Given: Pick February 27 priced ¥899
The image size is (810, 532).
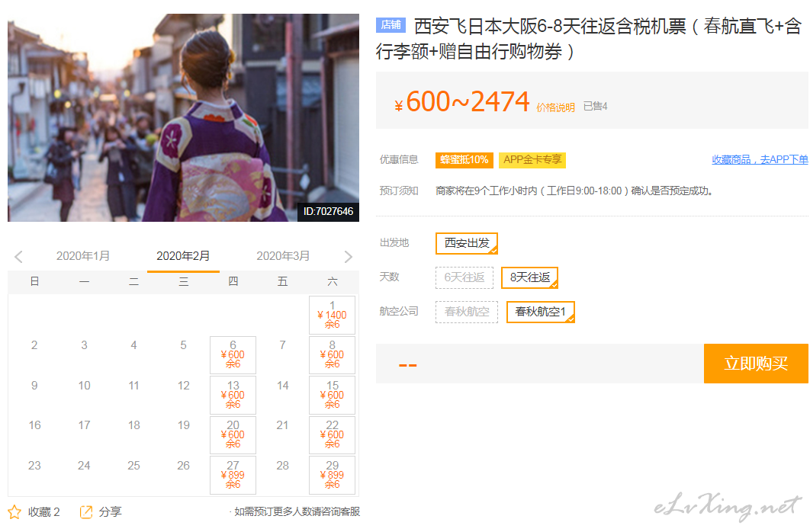Looking at the screenshot, I should (233, 475).
